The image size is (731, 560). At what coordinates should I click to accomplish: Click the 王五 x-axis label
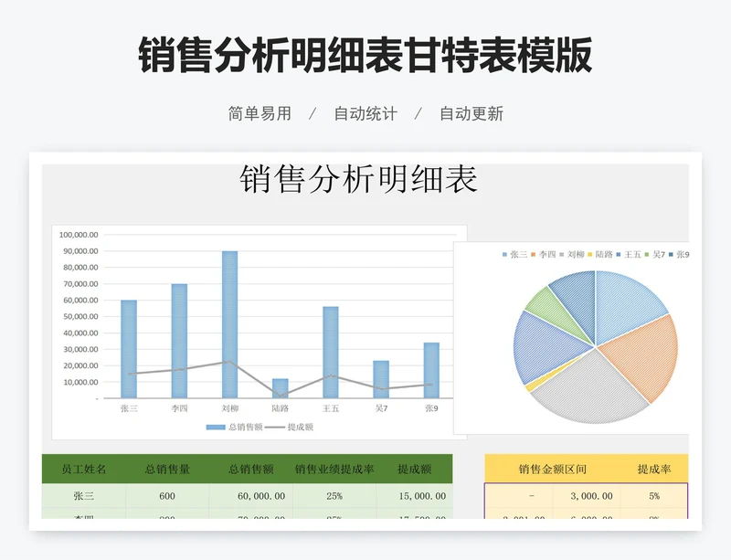tap(331, 408)
